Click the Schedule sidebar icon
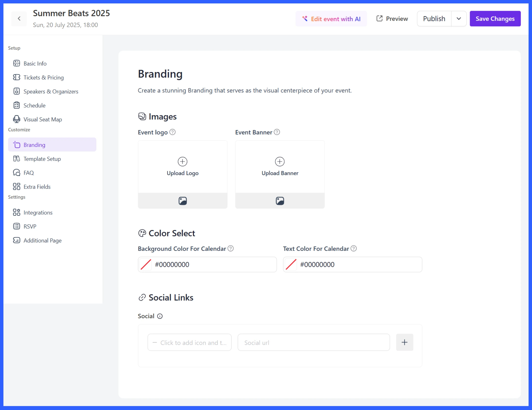532x410 pixels. click(16, 105)
